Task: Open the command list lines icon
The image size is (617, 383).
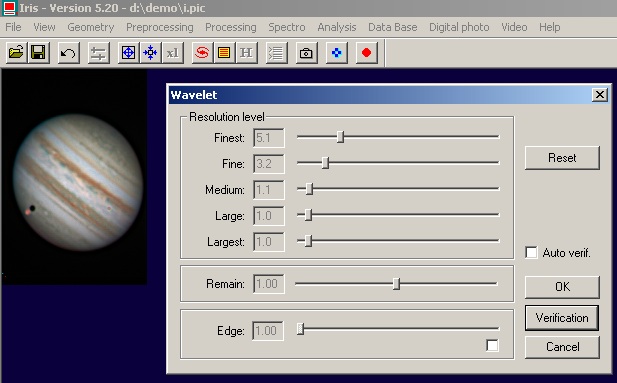Action: point(276,53)
